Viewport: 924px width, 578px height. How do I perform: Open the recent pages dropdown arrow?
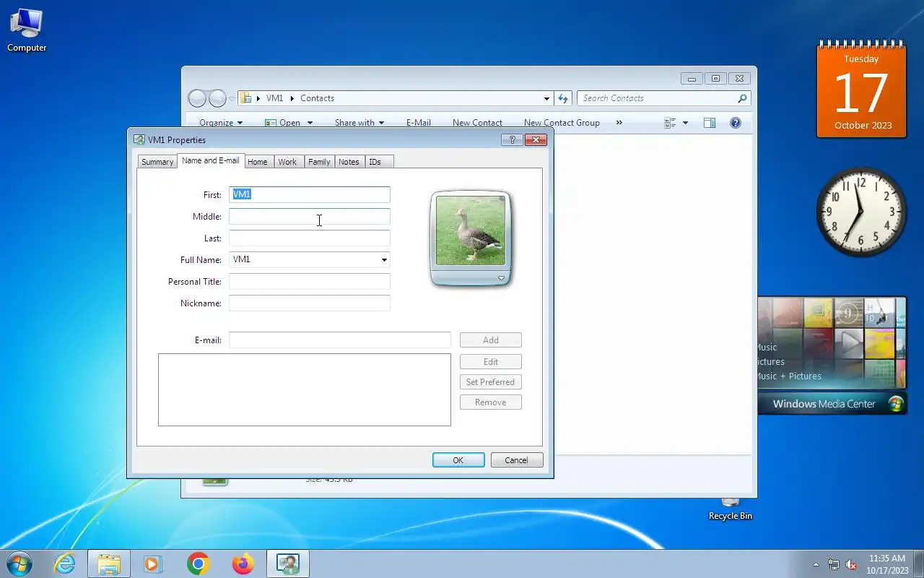[x=232, y=98]
